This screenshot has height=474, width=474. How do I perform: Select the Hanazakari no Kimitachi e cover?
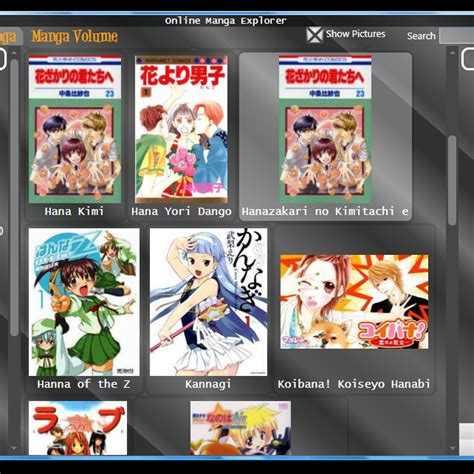point(325,129)
